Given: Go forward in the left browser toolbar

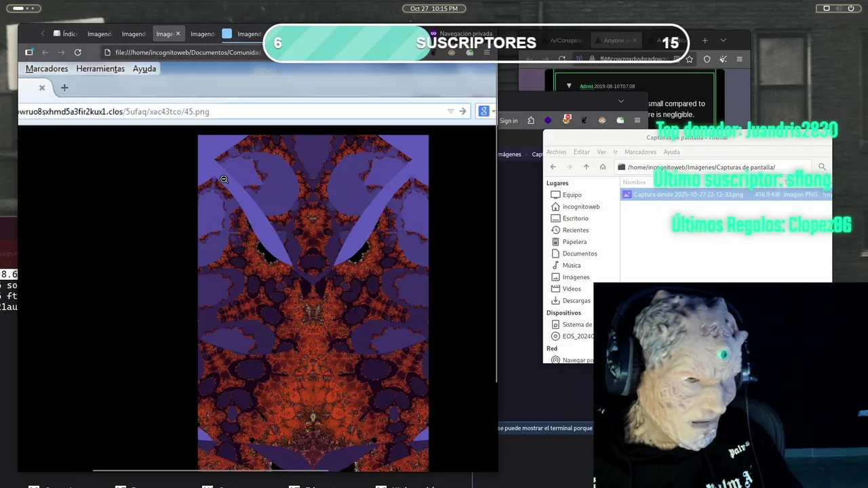Looking at the screenshot, I should tap(61, 52).
